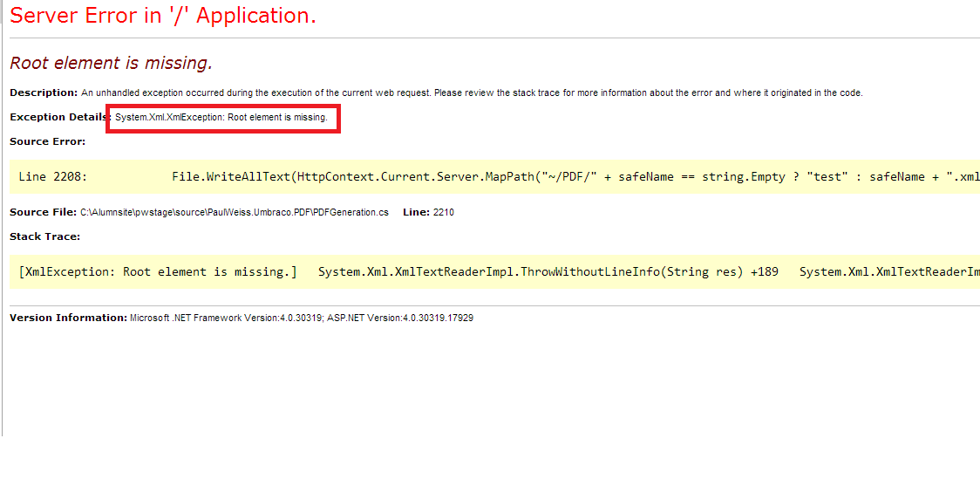
Task: Click the 'Version Information:' label
Action: pos(69,318)
